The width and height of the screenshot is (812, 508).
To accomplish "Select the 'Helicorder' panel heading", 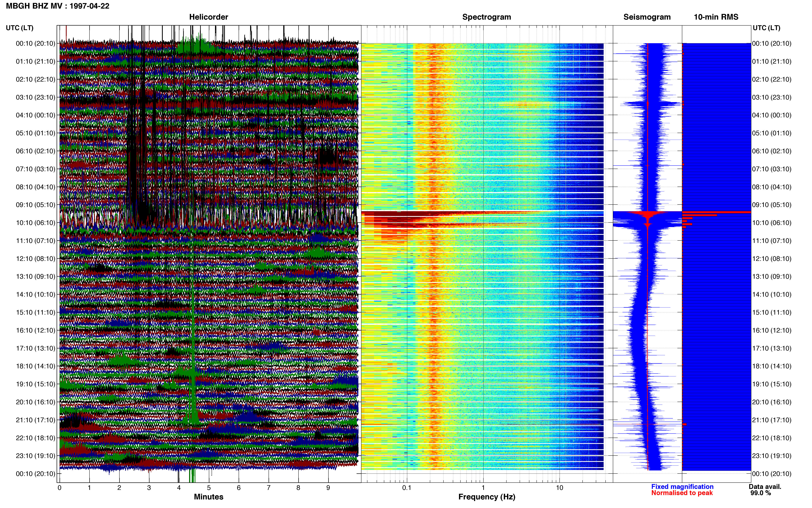I will tap(209, 17).
